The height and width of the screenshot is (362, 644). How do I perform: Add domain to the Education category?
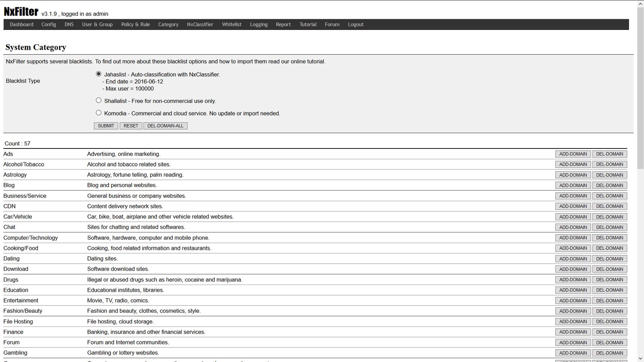(x=573, y=290)
